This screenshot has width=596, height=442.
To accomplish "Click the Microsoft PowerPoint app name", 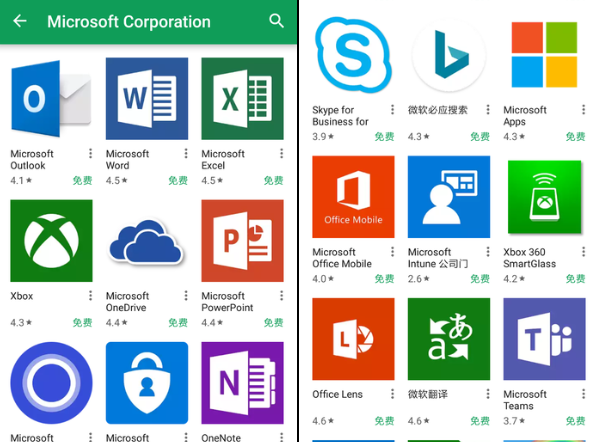I will [x=227, y=302].
